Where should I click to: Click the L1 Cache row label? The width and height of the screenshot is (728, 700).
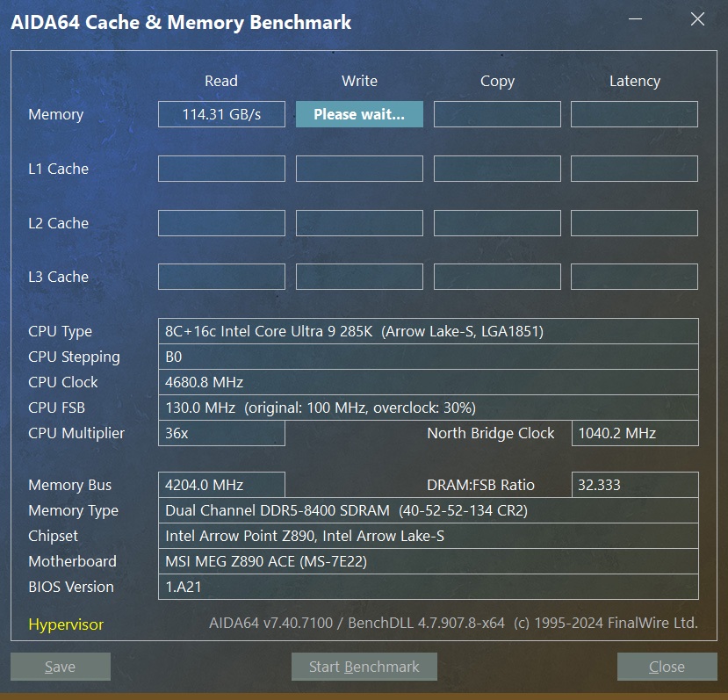coord(59,169)
